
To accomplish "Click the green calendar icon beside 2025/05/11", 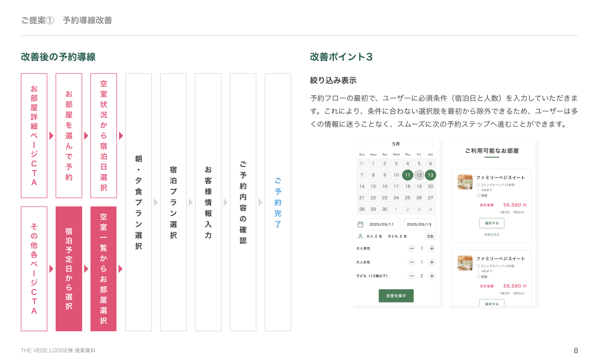I will [x=360, y=224].
